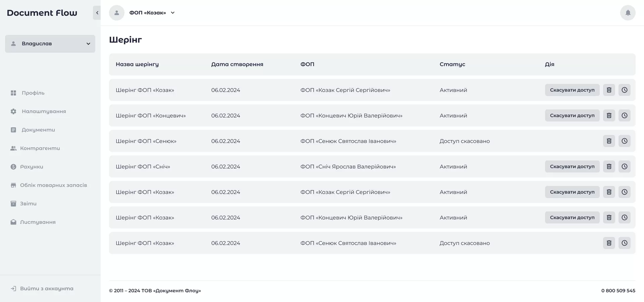Select the Шерінг ФОП «Сніч» name cell
Viewport: 644px width, 302px height.
coord(143,166)
